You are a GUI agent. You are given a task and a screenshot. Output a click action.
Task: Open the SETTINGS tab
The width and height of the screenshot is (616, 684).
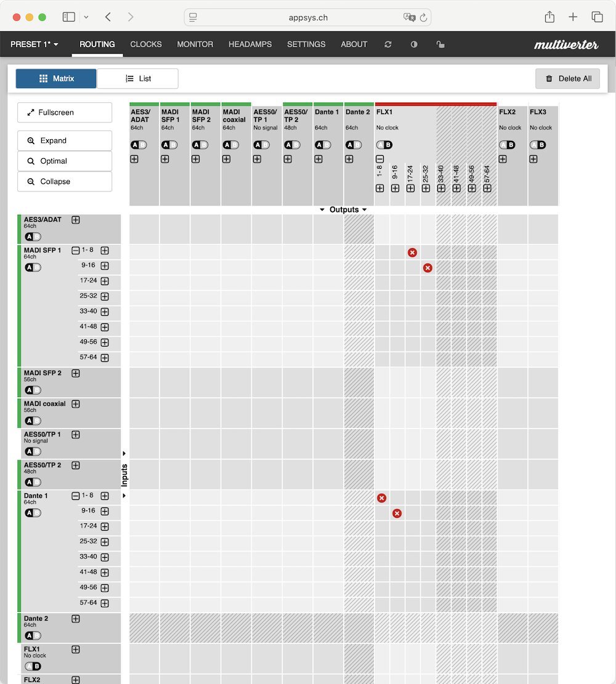coord(306,44)
